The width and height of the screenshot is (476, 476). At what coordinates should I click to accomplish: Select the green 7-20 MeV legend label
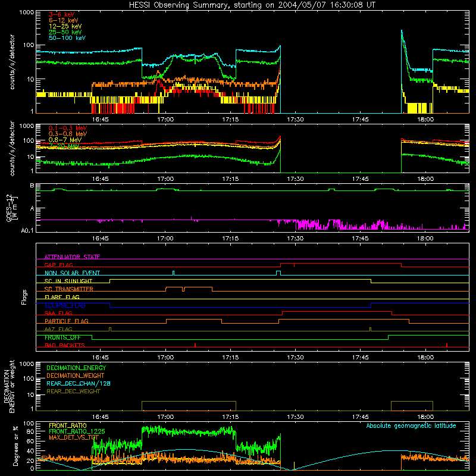point(64,146)
